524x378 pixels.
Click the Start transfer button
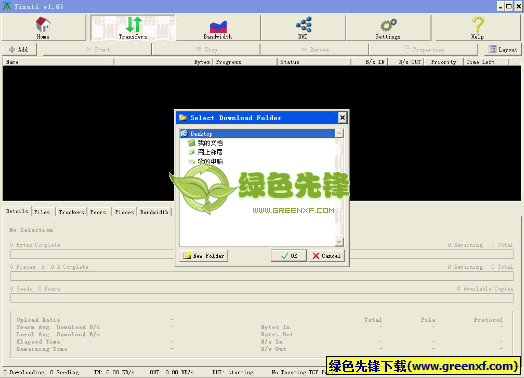tap(97, 49)
